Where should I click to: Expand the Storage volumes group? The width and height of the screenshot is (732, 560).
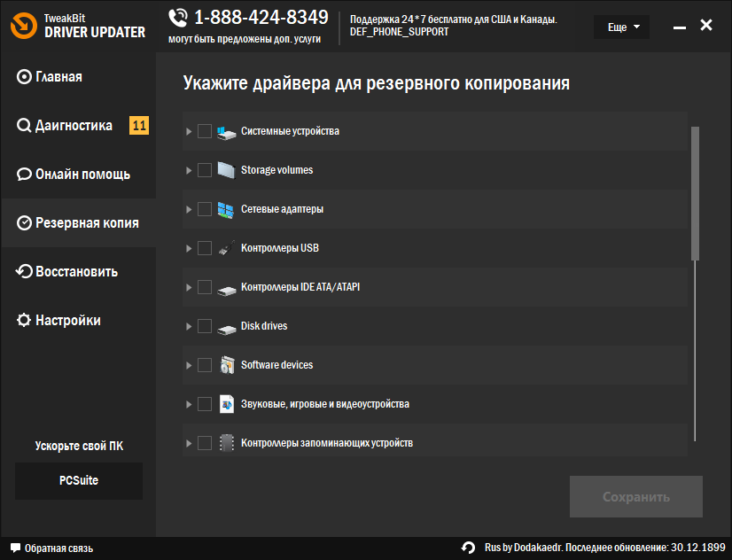pos(189,170)
